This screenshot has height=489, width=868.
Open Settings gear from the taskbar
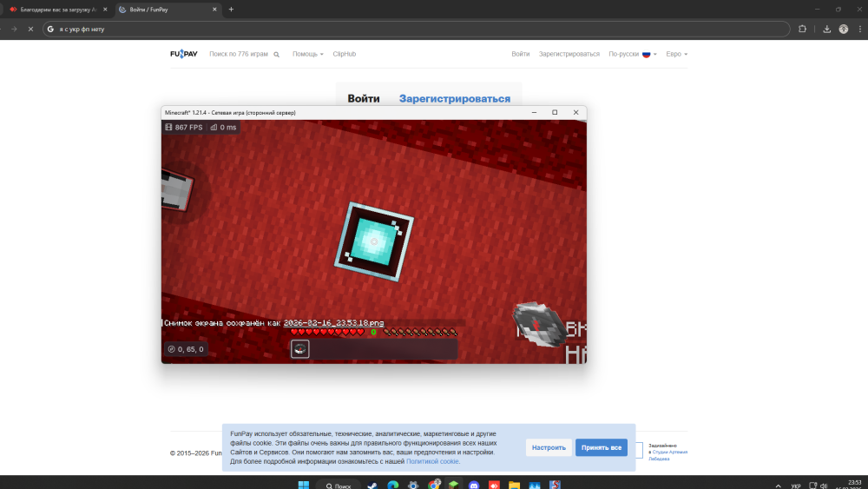(x=413, y=486)
